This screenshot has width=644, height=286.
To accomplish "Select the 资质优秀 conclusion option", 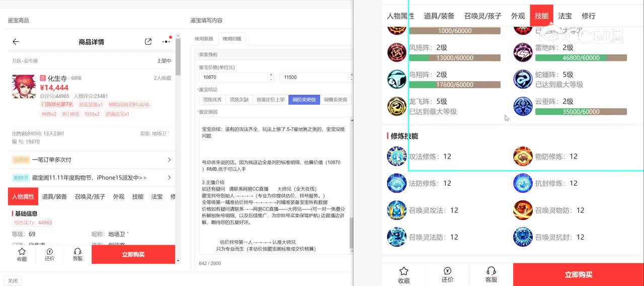I will point(212,100).
